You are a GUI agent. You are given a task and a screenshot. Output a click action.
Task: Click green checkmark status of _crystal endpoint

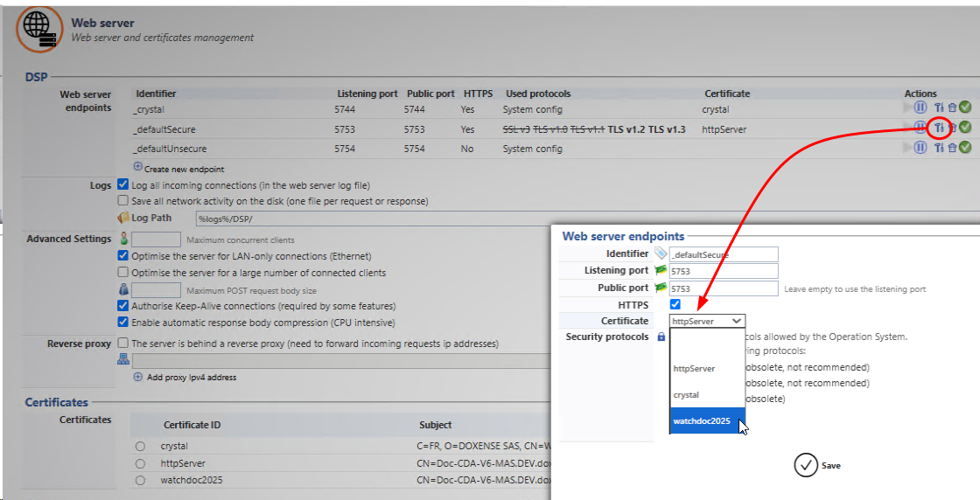965,108
